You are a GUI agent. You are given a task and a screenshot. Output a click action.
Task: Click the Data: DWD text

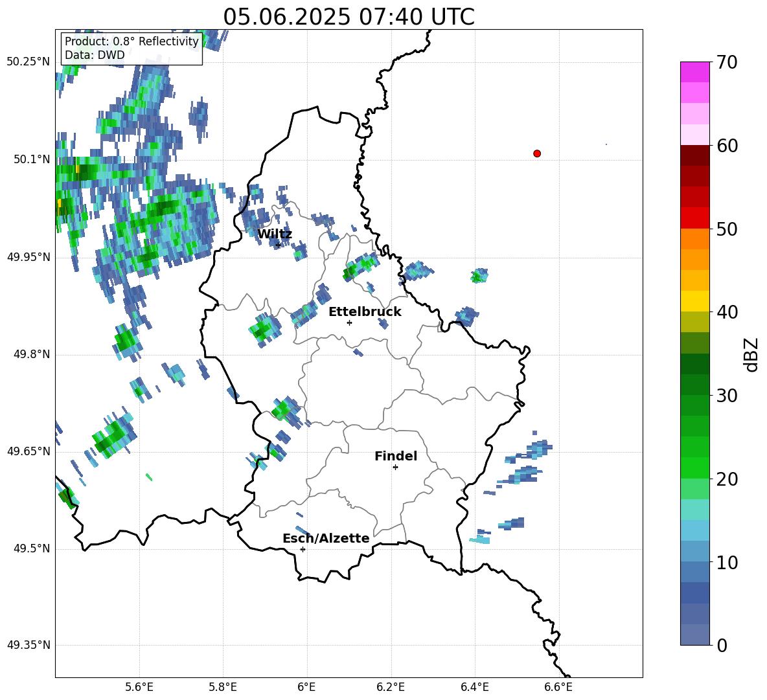(95, 55)
